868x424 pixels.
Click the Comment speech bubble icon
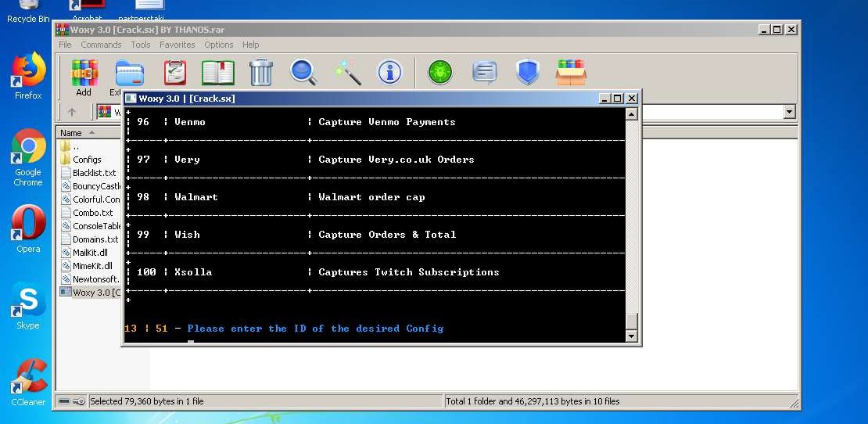(484, 72)
